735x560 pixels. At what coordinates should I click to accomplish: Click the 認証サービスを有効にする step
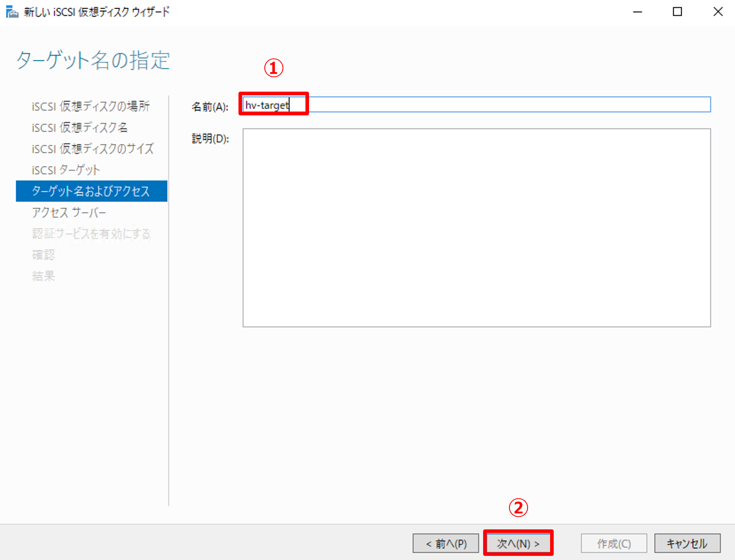point(91,234)
